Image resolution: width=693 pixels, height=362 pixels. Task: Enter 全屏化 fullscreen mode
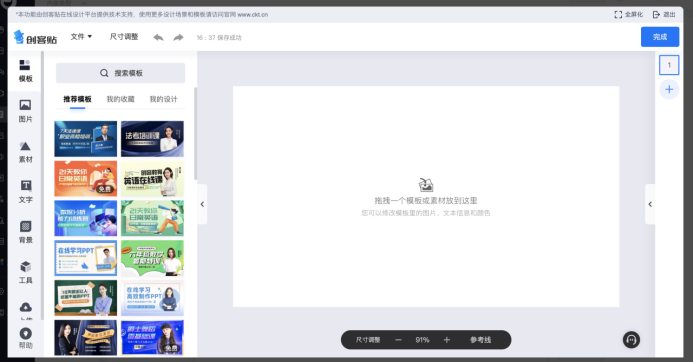pos(628,15)
